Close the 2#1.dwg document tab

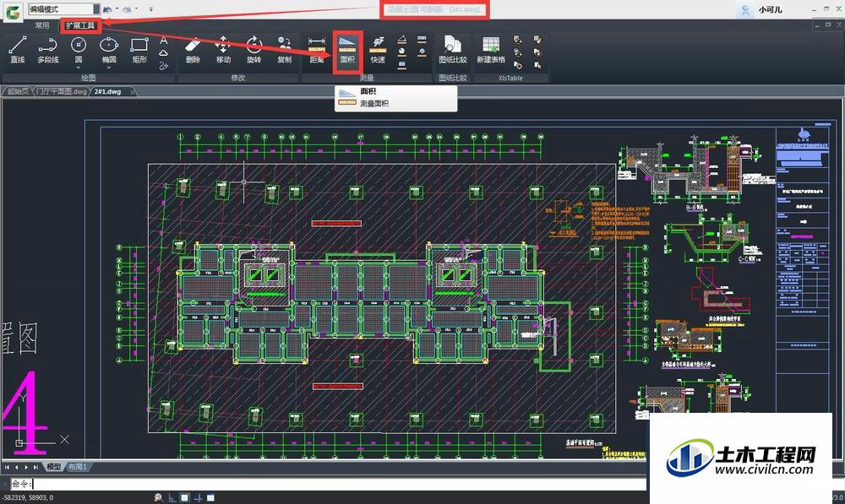[132, 92]
